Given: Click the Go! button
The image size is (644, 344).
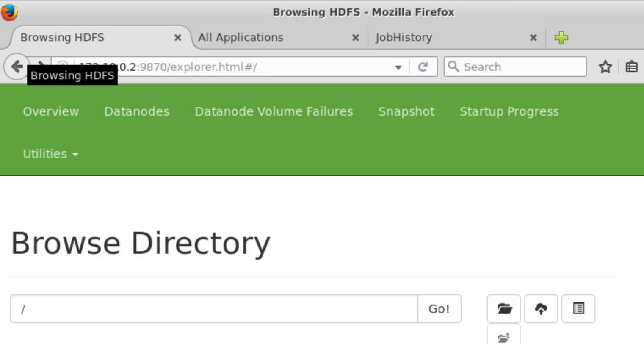Looking at the screenshot, I should click(x=439, y=309).
